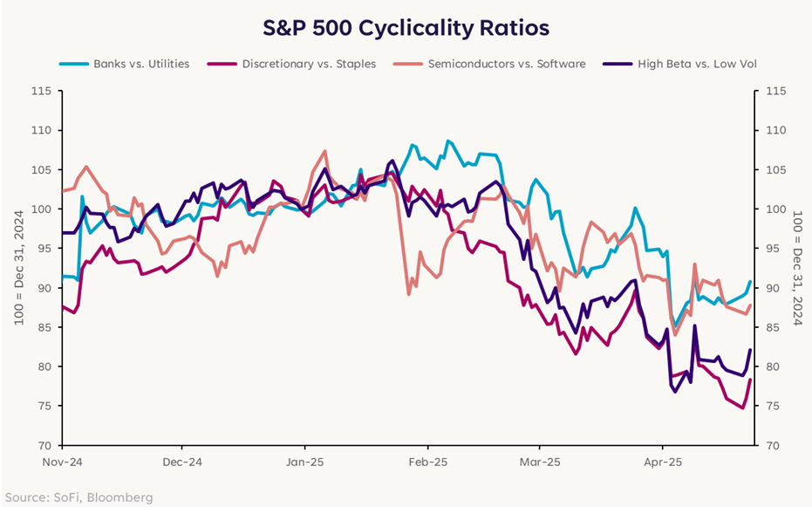Click the Dec-24 x-axis label
Viewport: 812px width, 507px height.
pos(183,460)
